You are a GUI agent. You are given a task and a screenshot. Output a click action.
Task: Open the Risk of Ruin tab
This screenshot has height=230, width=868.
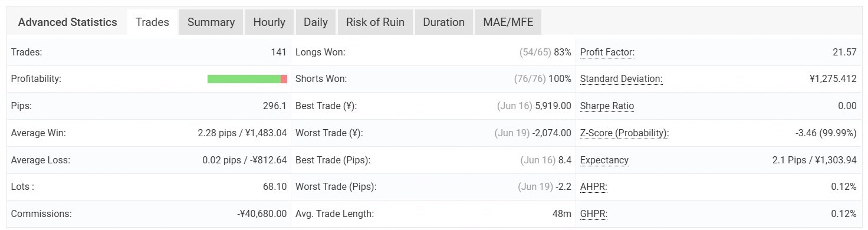click(375, 22)
